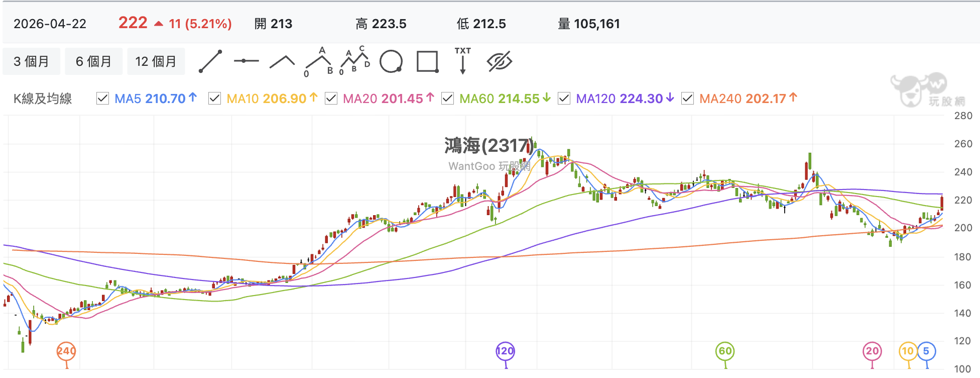Click the change value 11 (5.21%)
This screenshot has width=980, height=378.
(200, 24)
